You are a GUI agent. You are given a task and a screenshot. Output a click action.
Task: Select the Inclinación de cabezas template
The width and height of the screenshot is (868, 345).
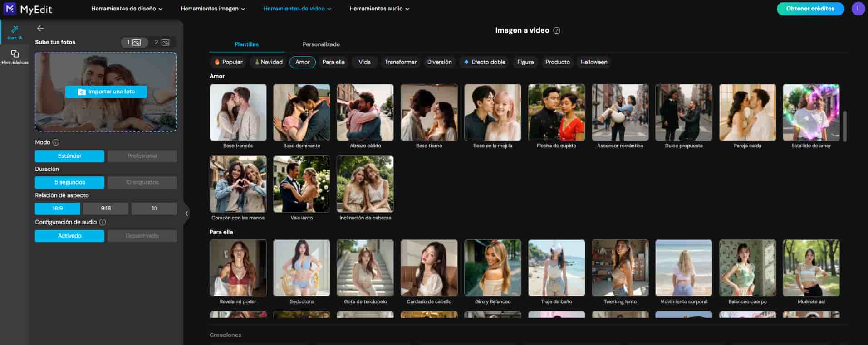click(365, 184)
